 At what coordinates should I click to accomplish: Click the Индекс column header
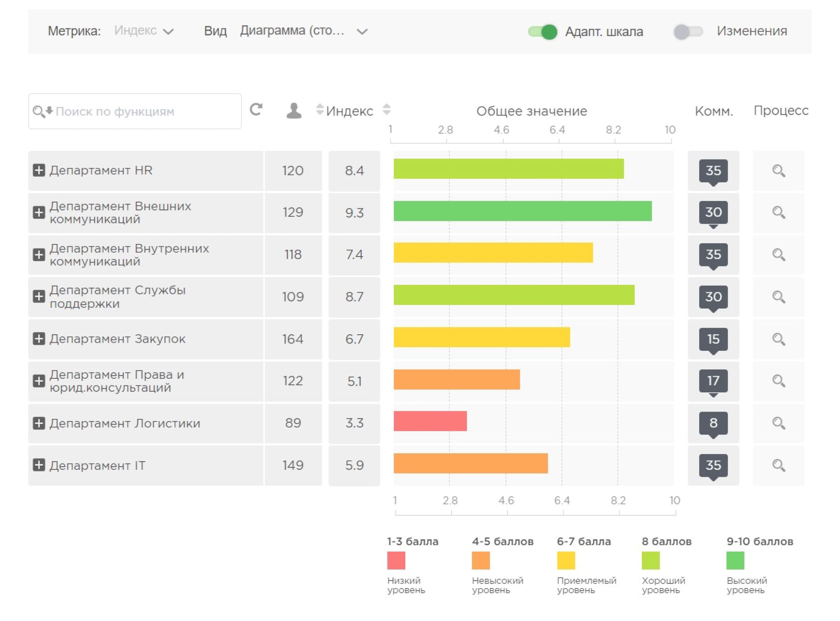click(x=350, y=111)
